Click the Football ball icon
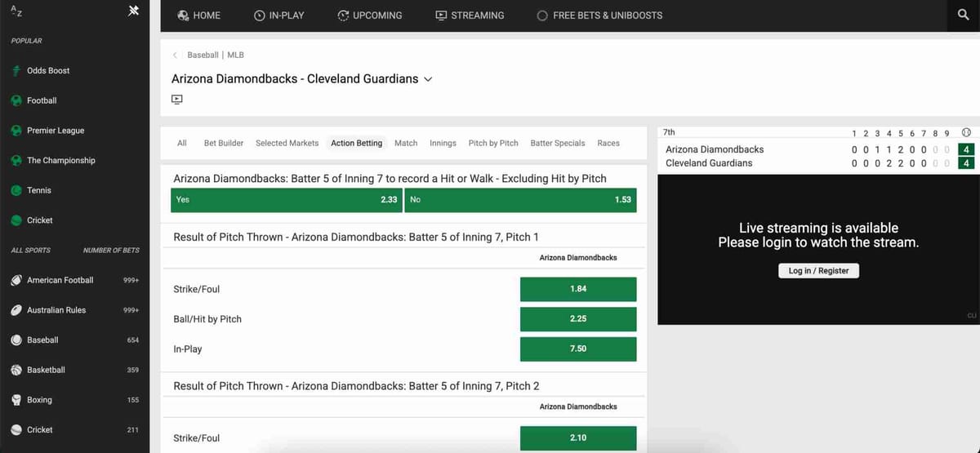Screen dimensions: 980x453 click(16, 100)
